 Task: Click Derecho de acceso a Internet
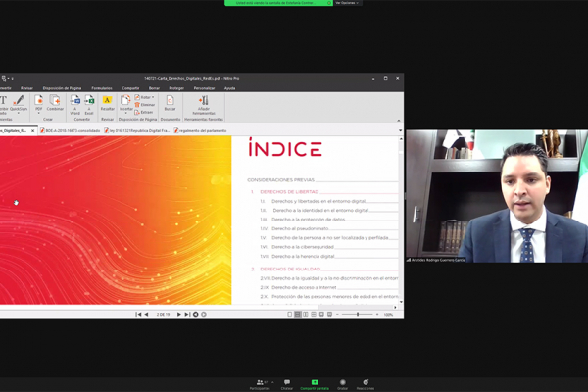coord(304,287)
